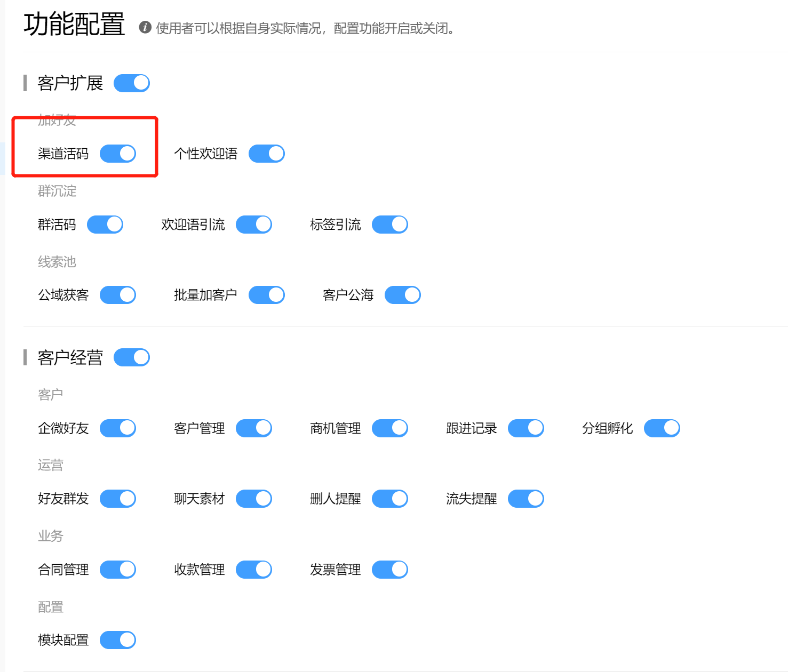This screenshot has height=672, width=788.
Task: Toggle the 跟进记录 switch
Action: tap(526, 428)
